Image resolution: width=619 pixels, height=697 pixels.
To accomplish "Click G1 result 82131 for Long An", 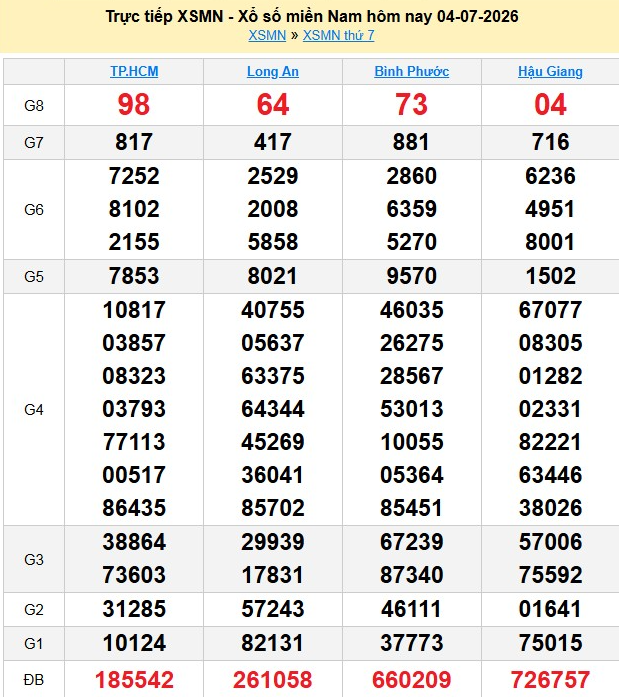I will (273, 643).
